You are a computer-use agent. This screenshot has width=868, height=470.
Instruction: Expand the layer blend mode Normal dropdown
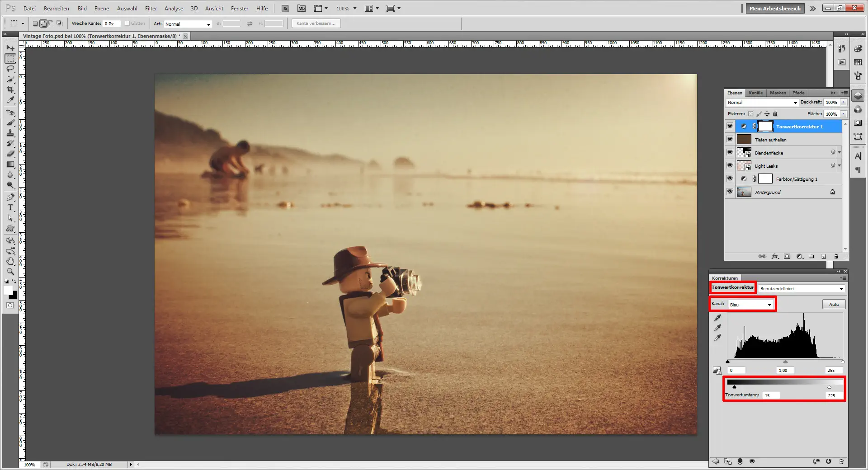pyautogui.click(x=762, y=103)
